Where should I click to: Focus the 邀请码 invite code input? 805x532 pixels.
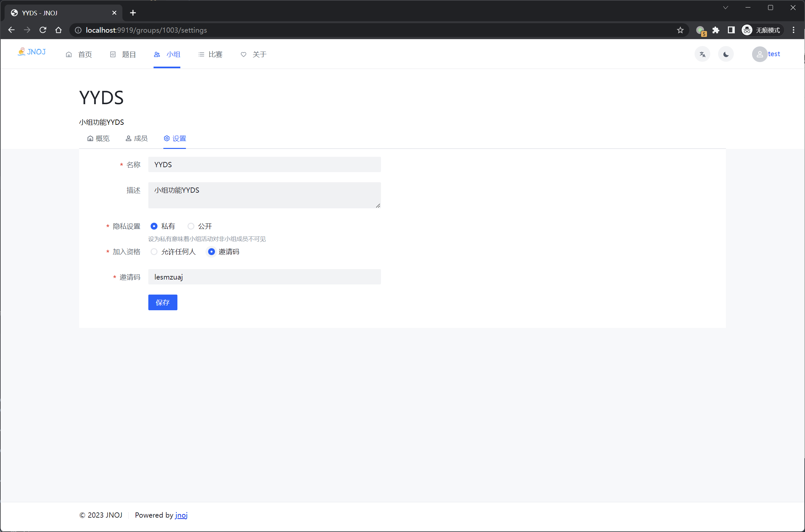coord(264,277)
